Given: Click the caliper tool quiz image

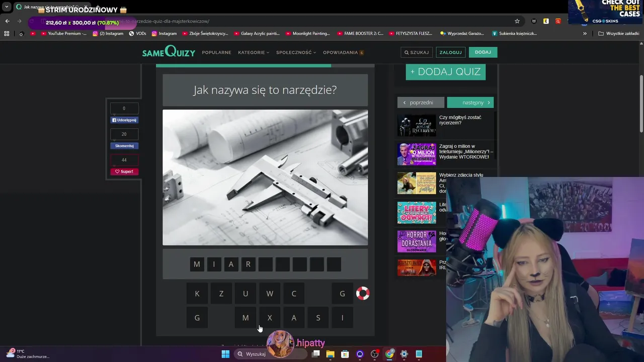Looking at the screenshot, I should pyautogui.click(x=265, y=177).
